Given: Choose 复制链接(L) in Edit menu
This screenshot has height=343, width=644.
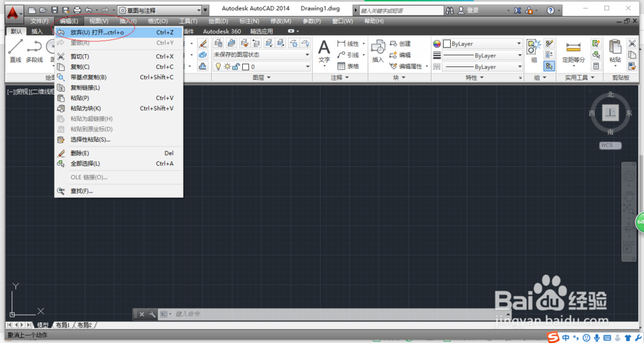Looking at the screenshot, I should pos(118,87).
